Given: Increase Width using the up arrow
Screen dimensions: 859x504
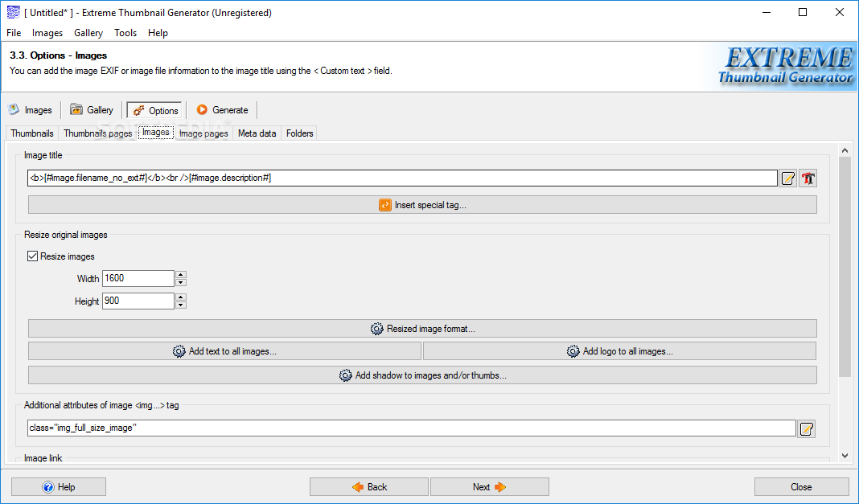Looking at the screenshot, I should [181, 275].
